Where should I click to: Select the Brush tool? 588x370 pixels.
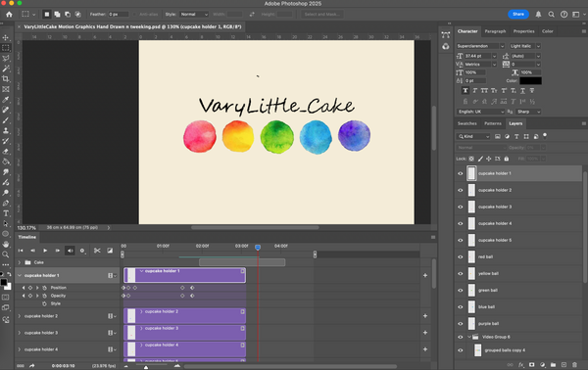[6, 120]
